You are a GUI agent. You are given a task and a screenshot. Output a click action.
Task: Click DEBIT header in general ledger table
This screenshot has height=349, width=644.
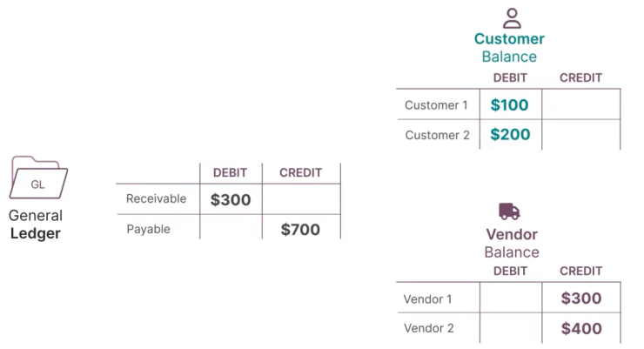point(230,173)
